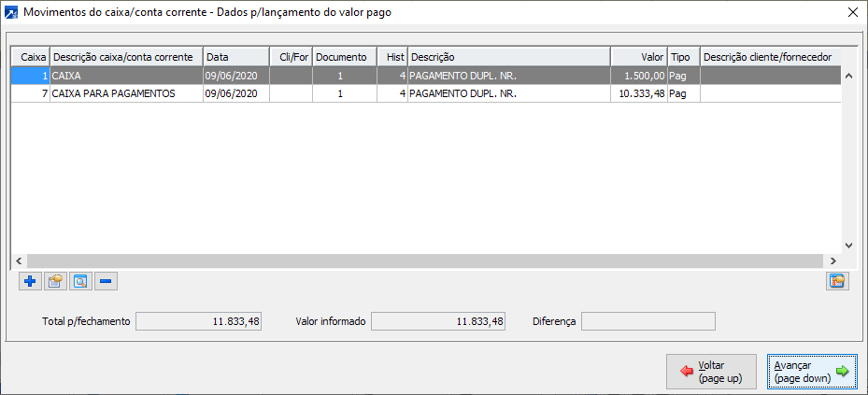
Task: Click the Total p/fechamento field
Action: 198,321
